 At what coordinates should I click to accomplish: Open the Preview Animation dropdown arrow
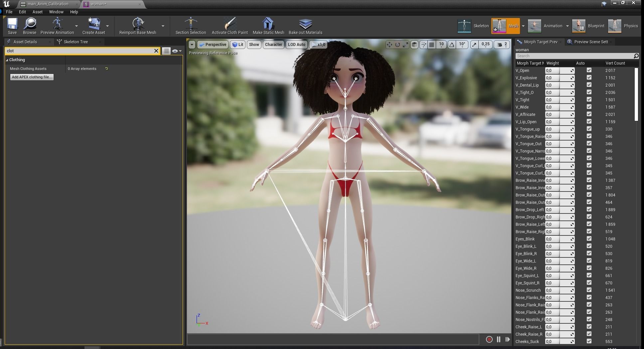tap(77, 26)
